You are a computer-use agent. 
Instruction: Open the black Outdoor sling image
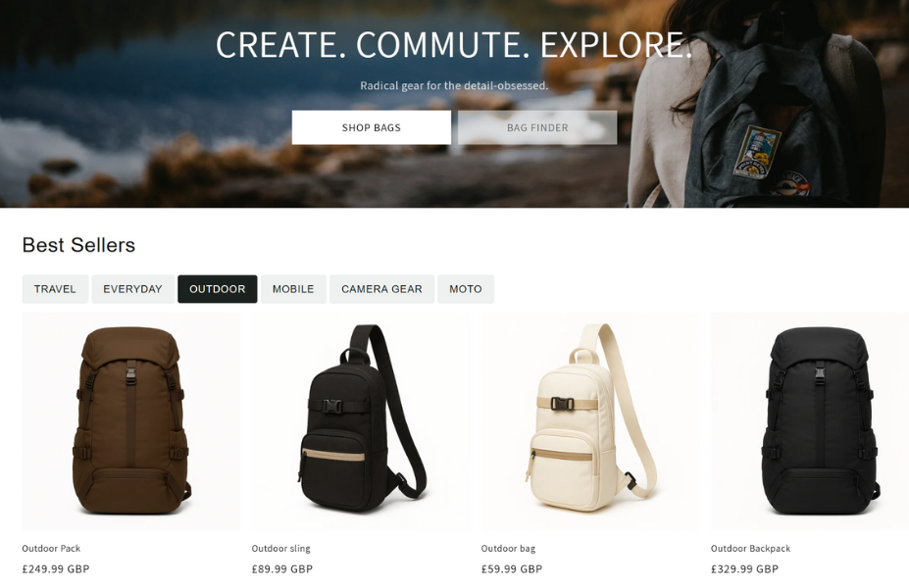[x=361, y=421]
